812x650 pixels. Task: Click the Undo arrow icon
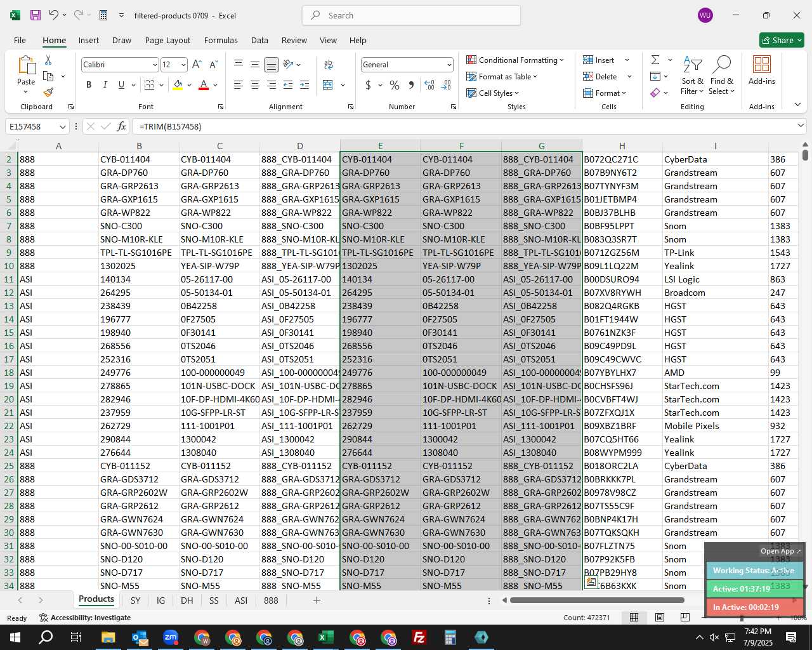(x=54, y=15)
